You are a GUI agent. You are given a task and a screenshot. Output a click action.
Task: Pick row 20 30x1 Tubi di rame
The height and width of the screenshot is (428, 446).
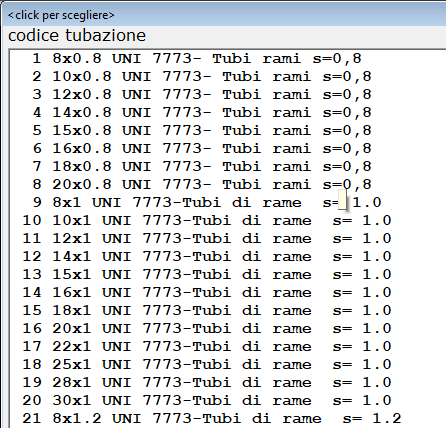click(228, 400)
